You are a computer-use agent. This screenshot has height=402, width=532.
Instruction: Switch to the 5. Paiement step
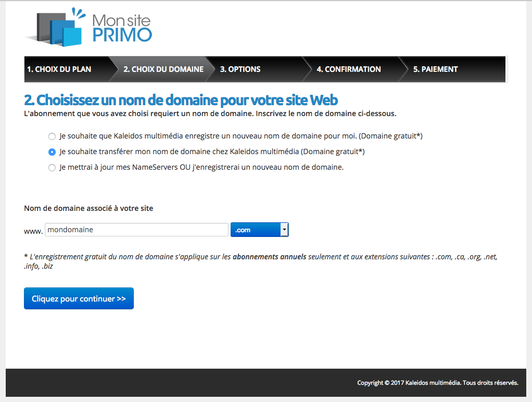435,69
